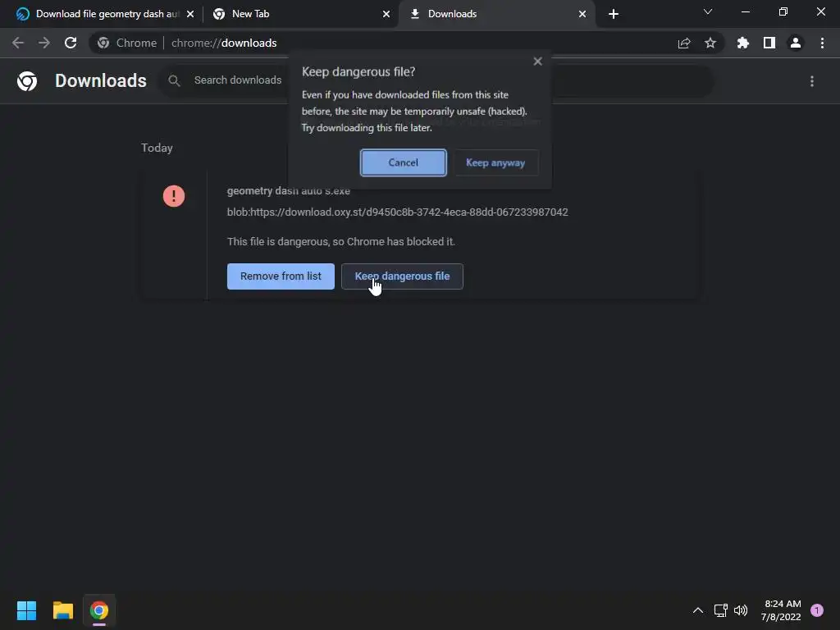Click the Downloads page title
This screenshot has width=840, height=630.
[x=101, y=81]
